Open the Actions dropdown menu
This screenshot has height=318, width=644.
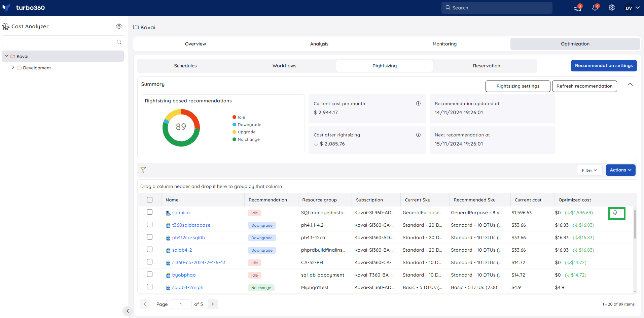click(x=620, y=170)
